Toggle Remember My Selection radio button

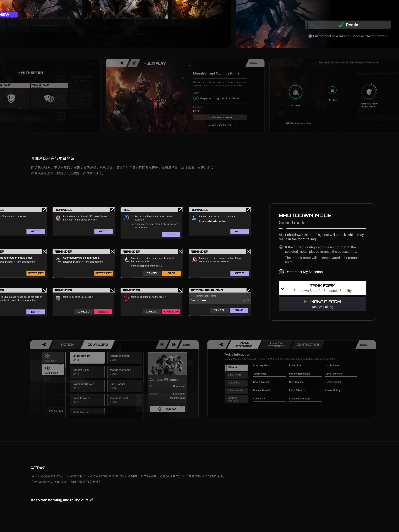tap(281, 272)
